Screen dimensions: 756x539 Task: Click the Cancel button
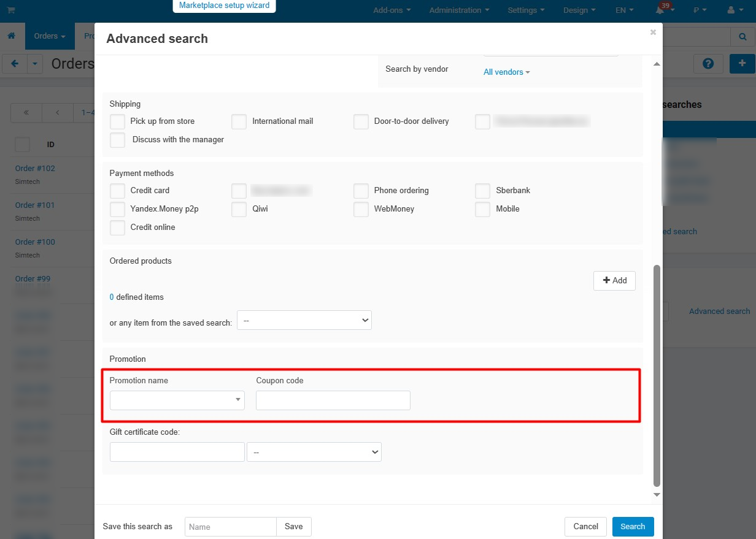(x=585, y=527)
